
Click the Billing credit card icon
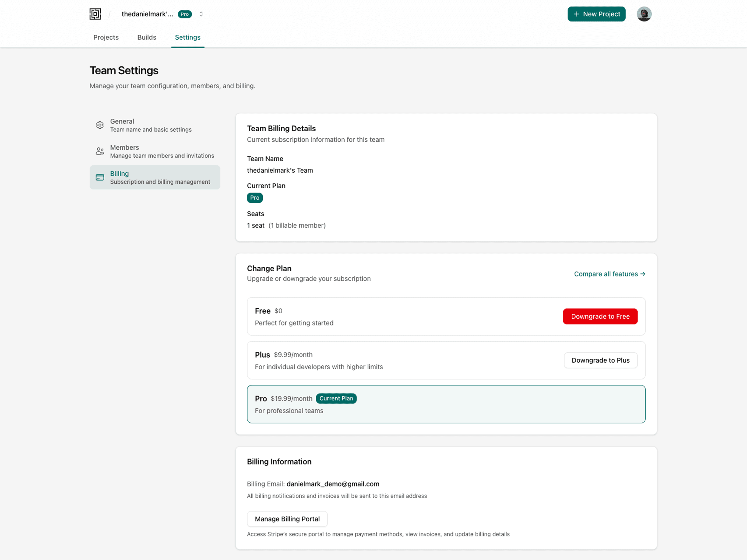(100, 177)
